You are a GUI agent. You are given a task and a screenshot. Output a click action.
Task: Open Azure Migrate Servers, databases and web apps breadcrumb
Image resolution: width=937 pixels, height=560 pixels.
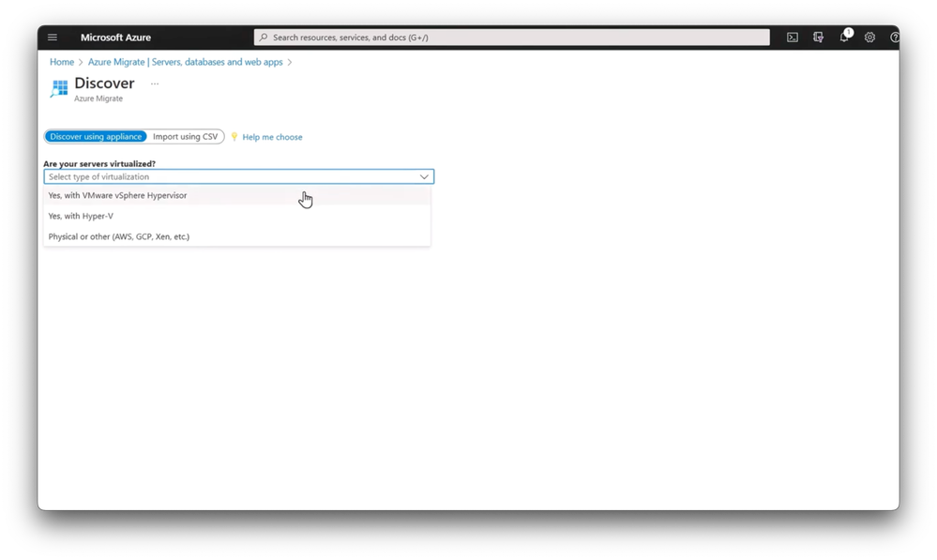(x=186, y=62)
